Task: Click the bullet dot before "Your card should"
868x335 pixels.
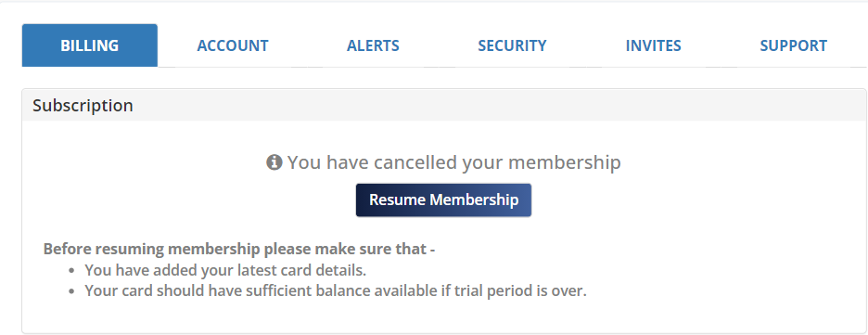Action: 71,291
